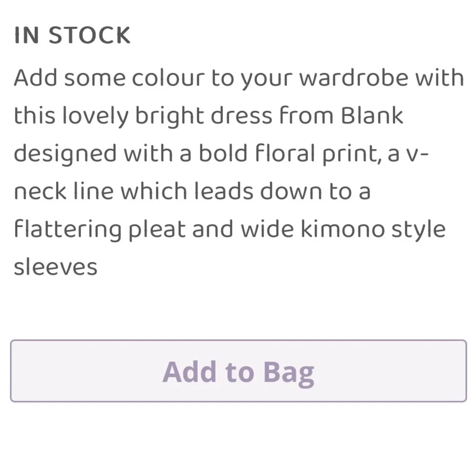The height and width of the screenshot is (476, 476).
Task: Click the word 'sleeves' on the last line
Action: tap(55, 267)
